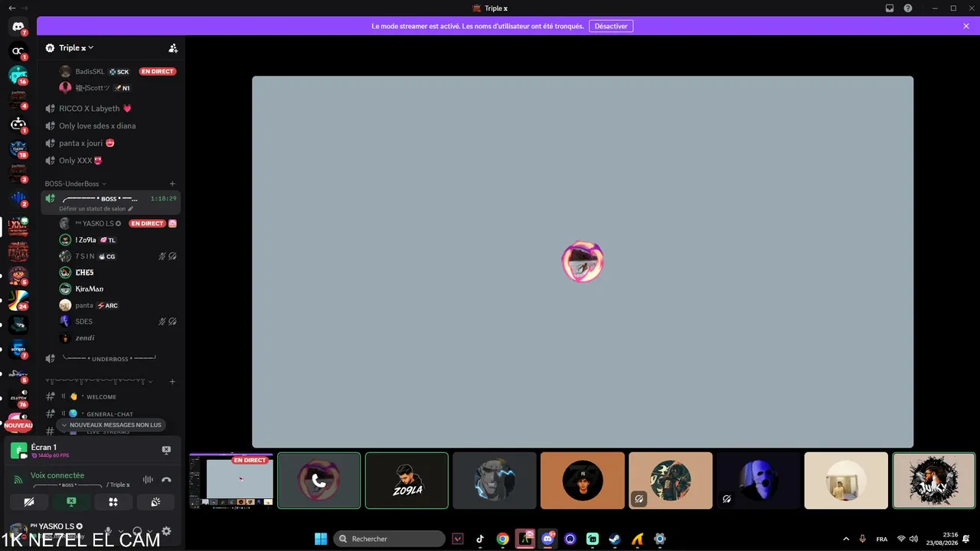Open the EN DIRECT stream thumbnail tile

coord(231,481)
